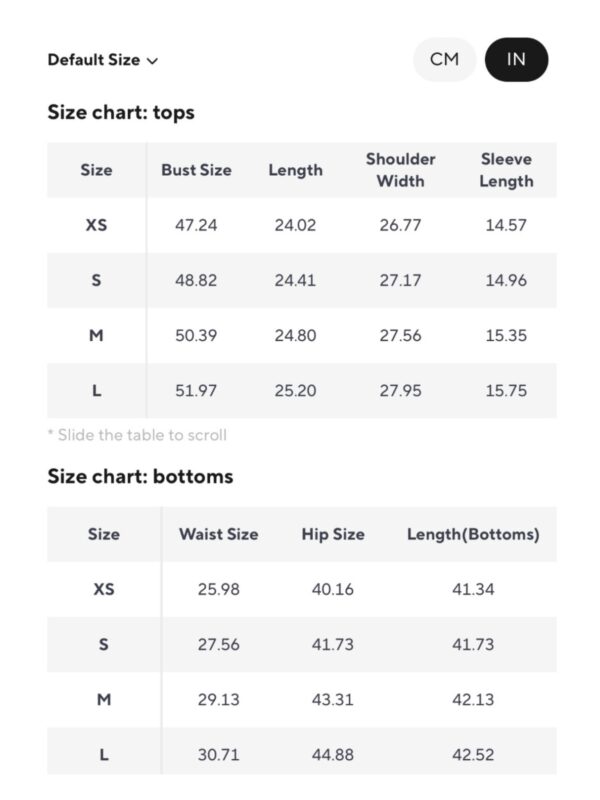Screen dimensions: 600x800
Task: Click the L bust value 51.97
Action: 196,391
